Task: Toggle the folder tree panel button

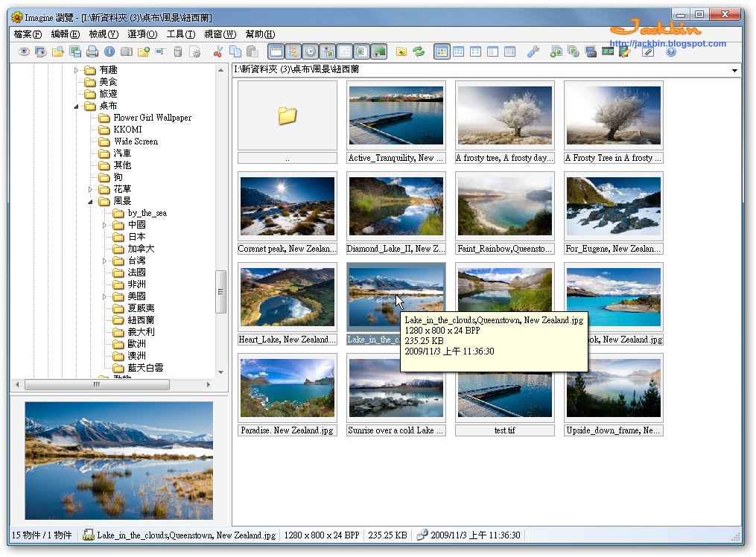Action: tap(293, 51)
